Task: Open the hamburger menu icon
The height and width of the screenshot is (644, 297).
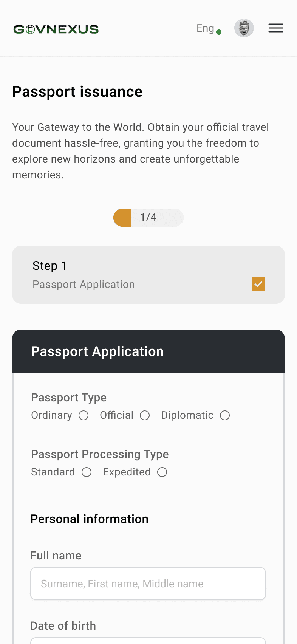Action: [x=276, y=28]
